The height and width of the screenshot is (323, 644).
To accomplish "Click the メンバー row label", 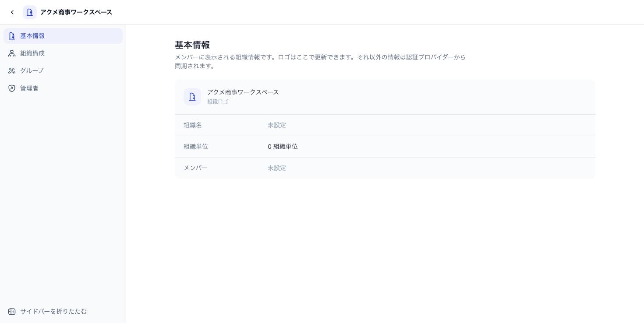I will [x=195, y=168].
